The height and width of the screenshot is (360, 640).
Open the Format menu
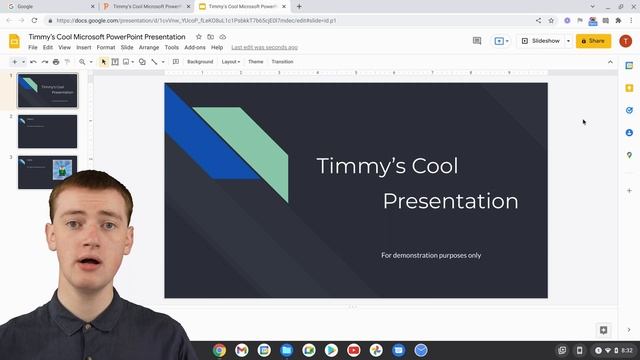click(106, 47)
